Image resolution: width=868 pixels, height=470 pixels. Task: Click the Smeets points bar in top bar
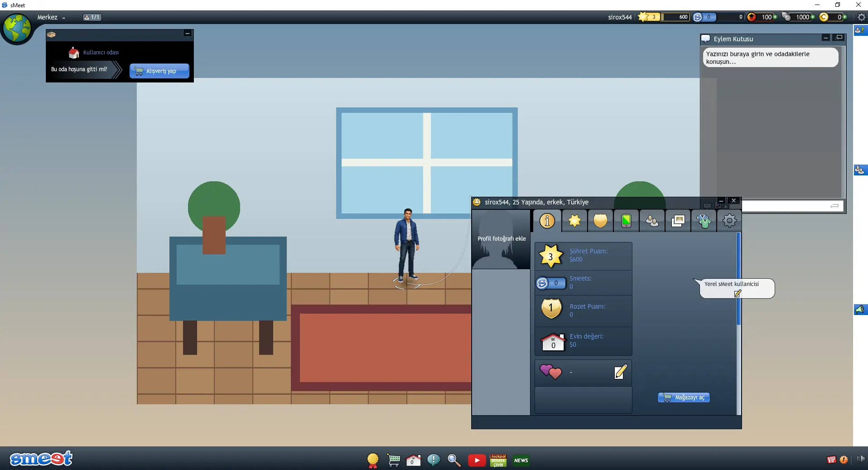[718, 17]
